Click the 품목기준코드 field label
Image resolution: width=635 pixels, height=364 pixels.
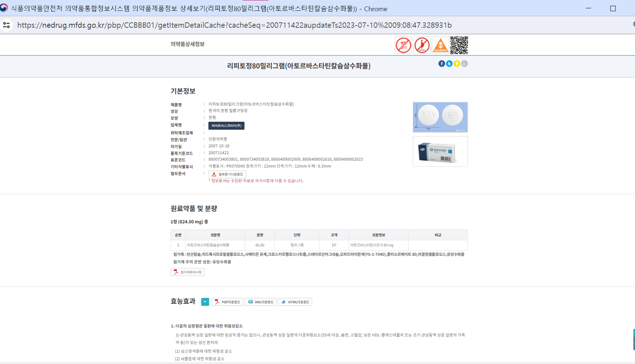coord(182,153)
